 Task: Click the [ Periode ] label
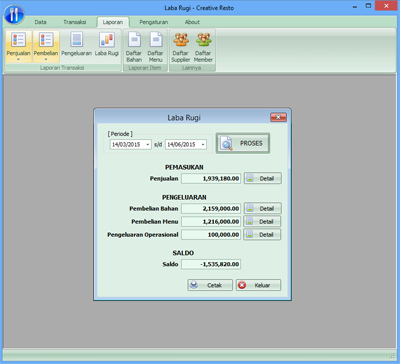tap(120, 134)
